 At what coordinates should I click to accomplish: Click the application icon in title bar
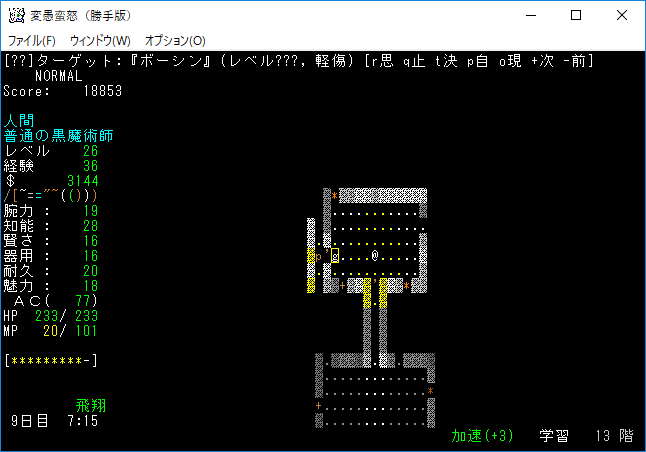pos(17,16)
